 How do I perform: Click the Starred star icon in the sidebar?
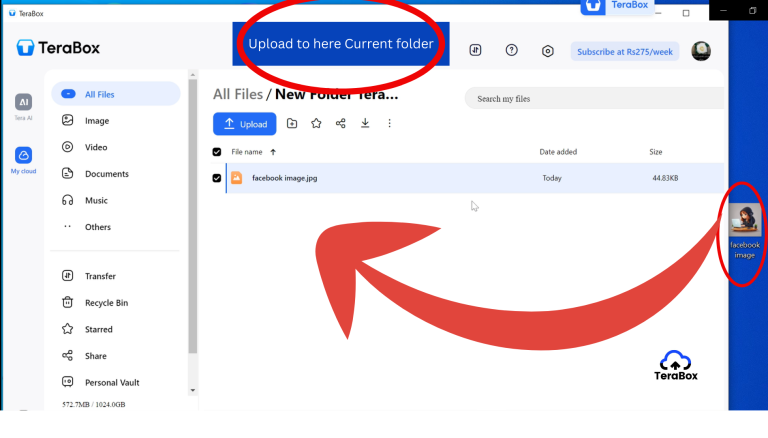pos(68,329)
